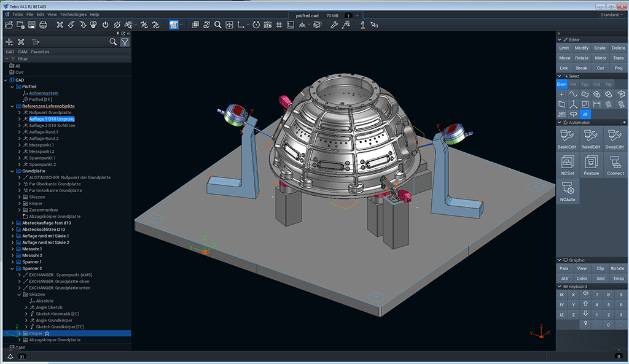Click the Mirror editor button

coord(601,58)
